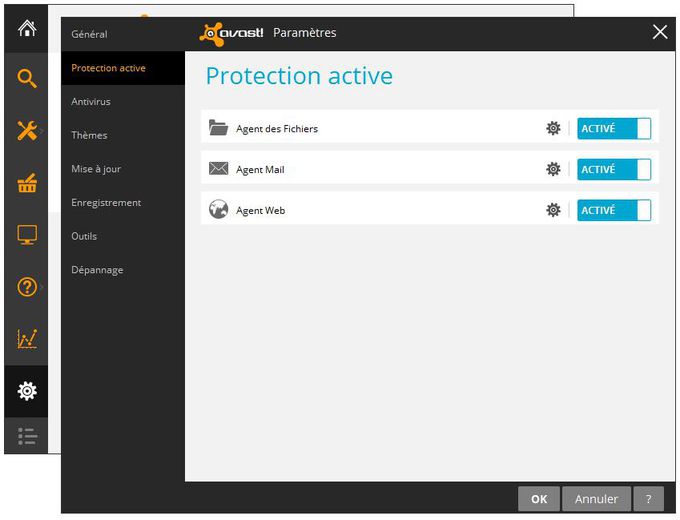This screenshot has height=520, width=680.
Task: Open Agent Mail settings gear
Action: pyautogui.click(x=553, y=169)
